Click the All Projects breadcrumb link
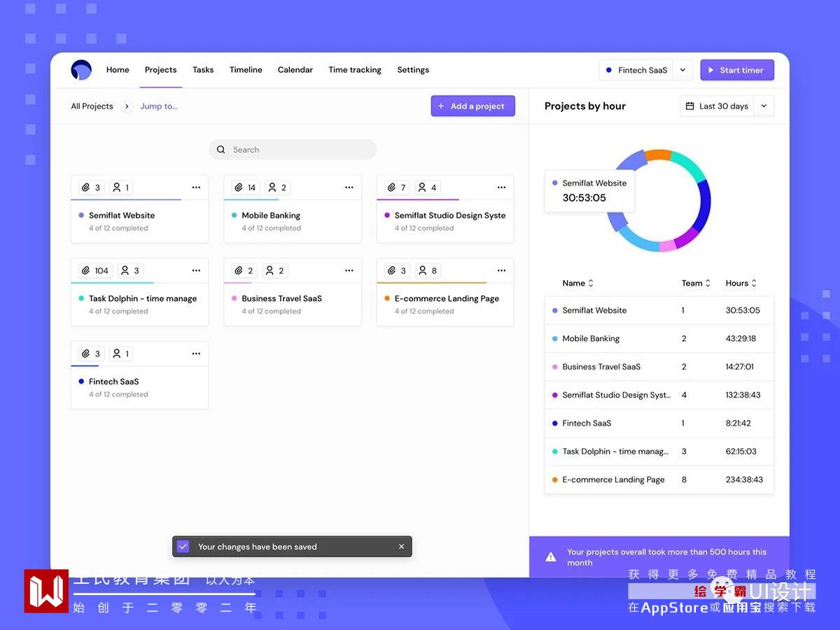 pyautogui.click(x=92, y=106)
